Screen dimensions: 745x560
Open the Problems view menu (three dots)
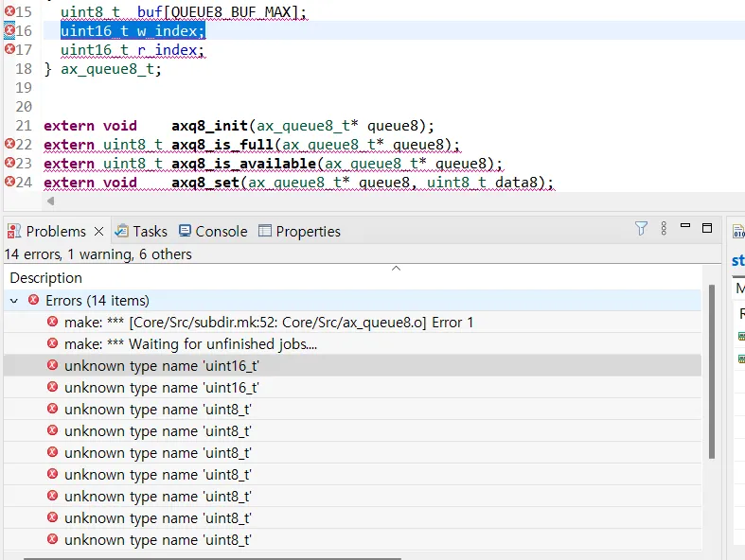tap(664, 229)
